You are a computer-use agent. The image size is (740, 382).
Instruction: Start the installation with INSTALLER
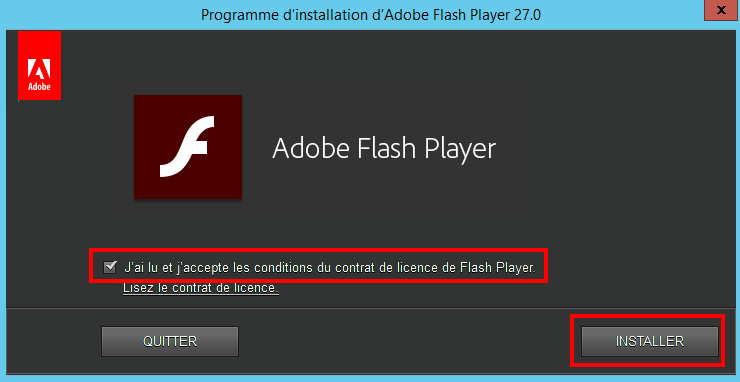click(650, 341)
